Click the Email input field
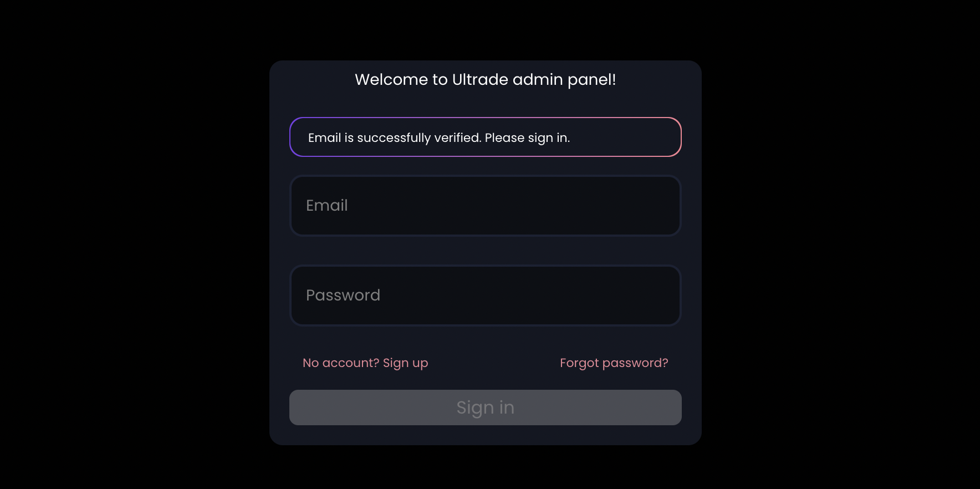The width and height of the screenshot is (980, 489). [x=485, y=206]
